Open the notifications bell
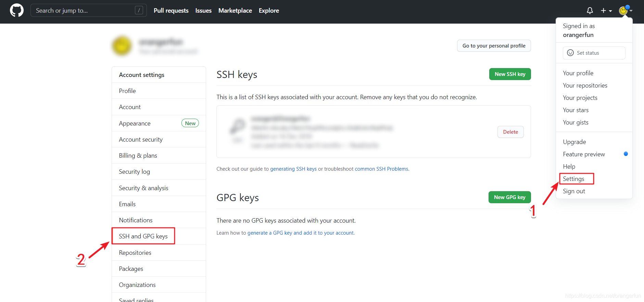This screenshot has height=302, width=644. [590, 11]
